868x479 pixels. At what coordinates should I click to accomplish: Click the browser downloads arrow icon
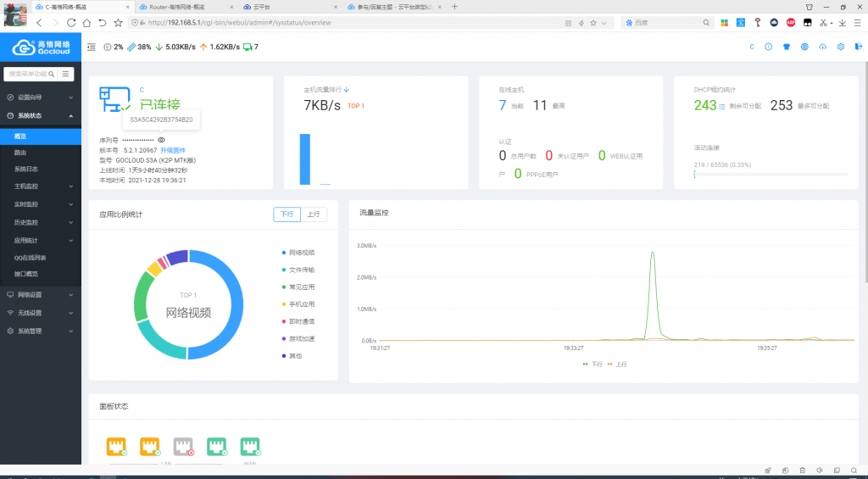842,23
